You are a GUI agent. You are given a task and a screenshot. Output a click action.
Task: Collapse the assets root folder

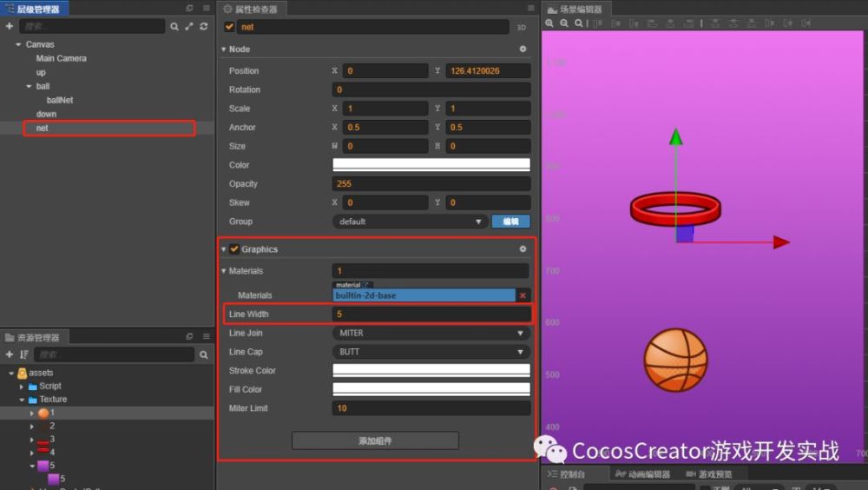coord(11,373)
